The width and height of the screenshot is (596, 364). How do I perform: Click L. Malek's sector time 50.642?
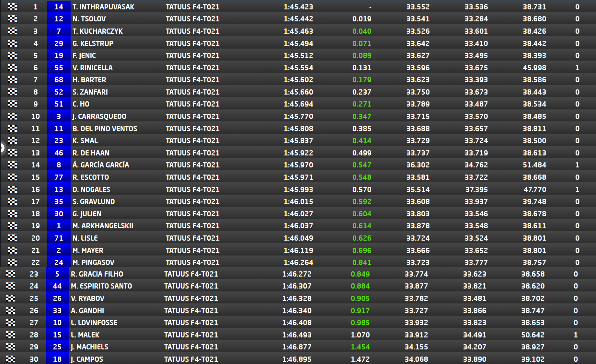533,335
